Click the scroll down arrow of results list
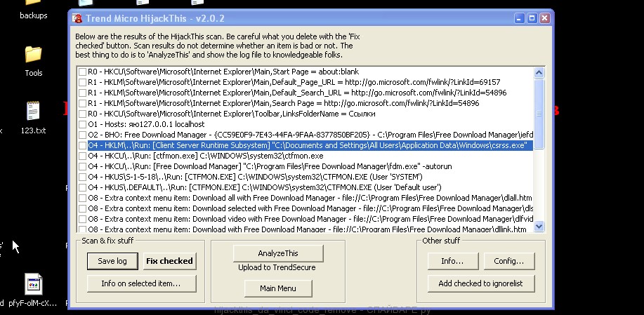Image resolution: width=644 pixels, height=315 pixels. 539,226
